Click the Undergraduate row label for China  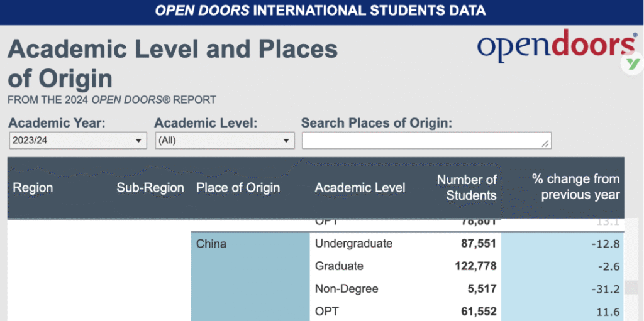tap(353, 244)
